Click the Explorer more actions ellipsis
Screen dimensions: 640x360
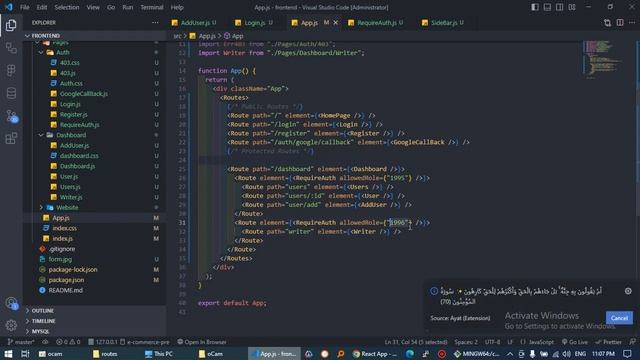[x=155, y=23]
